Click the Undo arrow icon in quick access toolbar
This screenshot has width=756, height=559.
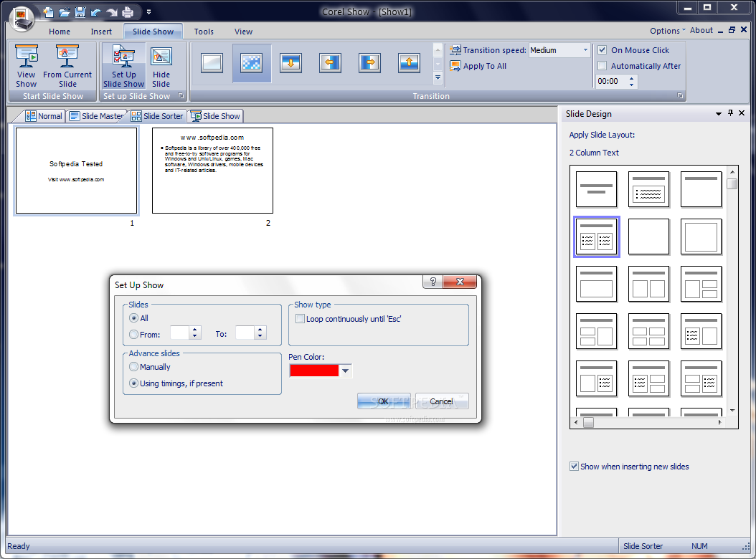(96, 12)
